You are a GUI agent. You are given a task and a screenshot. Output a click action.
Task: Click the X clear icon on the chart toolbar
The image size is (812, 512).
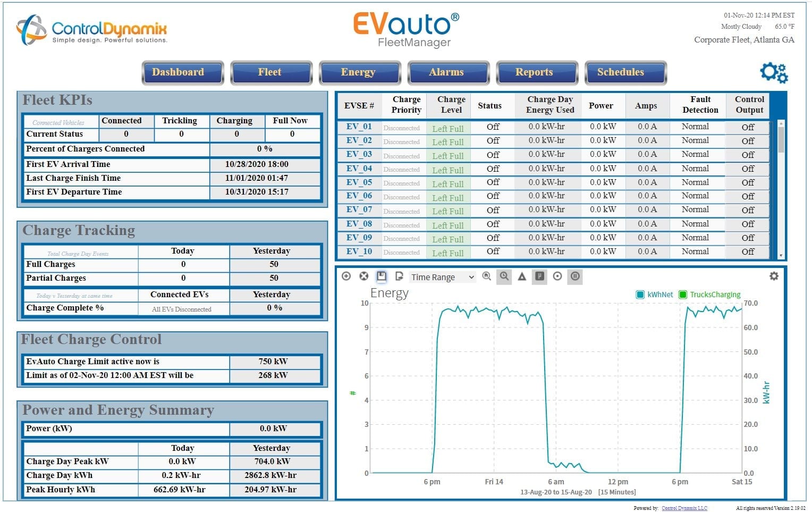click(x=363, y=276)
